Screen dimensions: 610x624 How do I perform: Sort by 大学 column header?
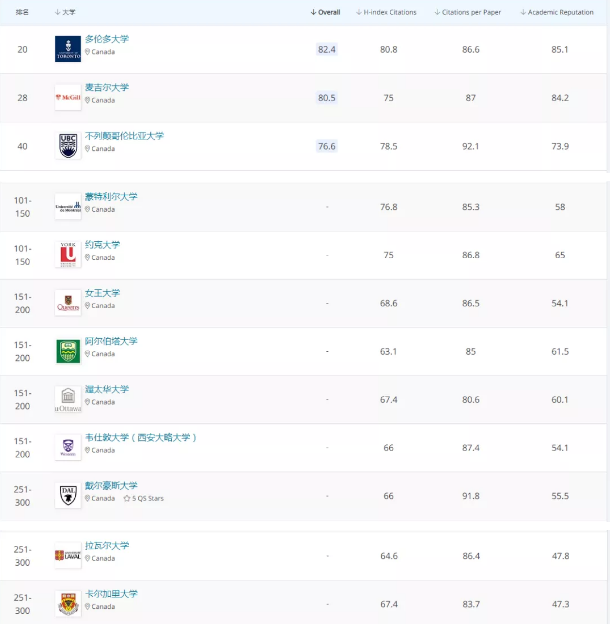65,12
